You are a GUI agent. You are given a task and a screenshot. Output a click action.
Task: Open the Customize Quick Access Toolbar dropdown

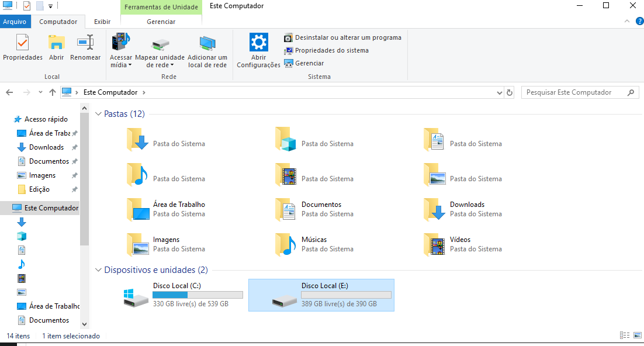tap(50, 6)
